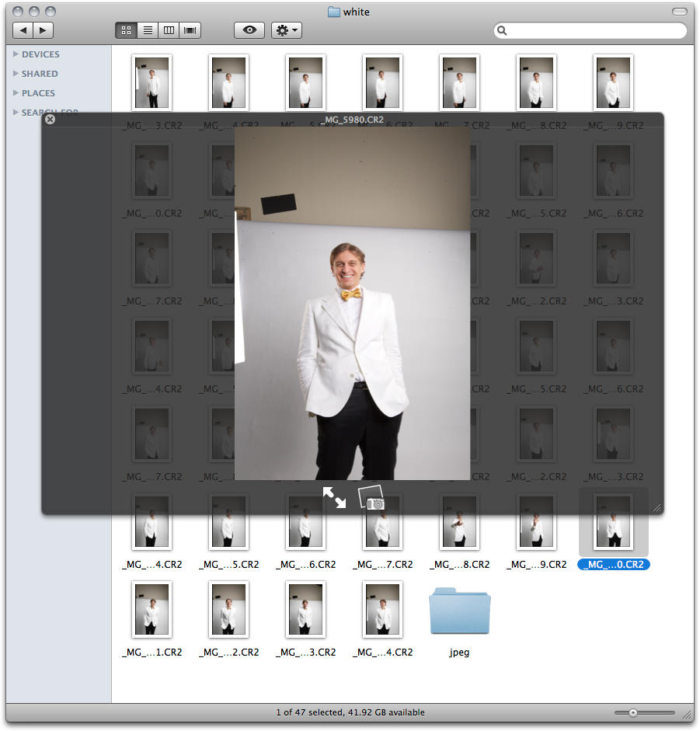700x731 pixels.
Task: Open the Action gear dropdown menu
Action: click(286, 30)
